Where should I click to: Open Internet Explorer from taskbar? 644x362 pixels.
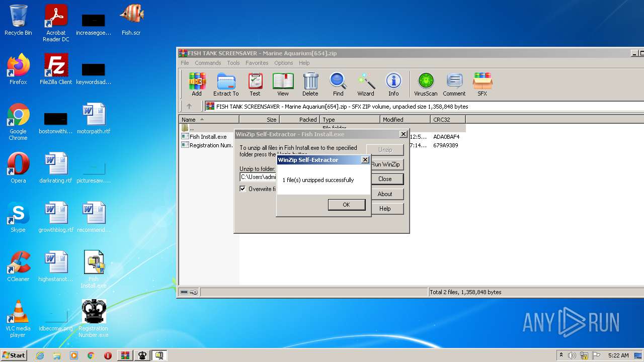(40, 355)
